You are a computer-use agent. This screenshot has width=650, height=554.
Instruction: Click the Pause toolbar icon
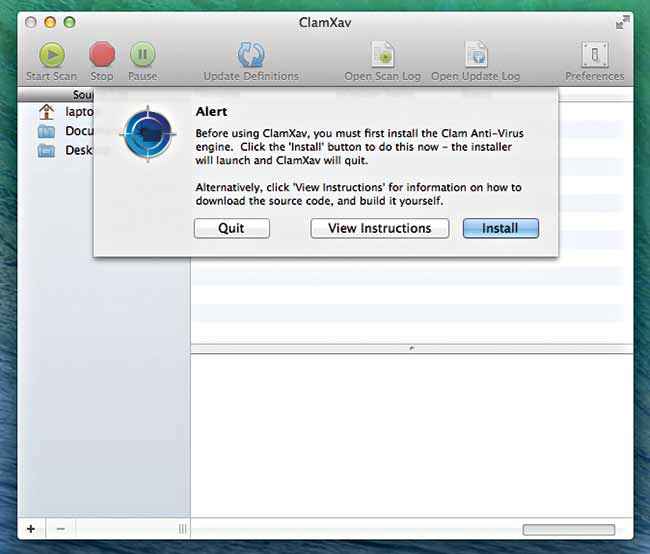(142, 54)
